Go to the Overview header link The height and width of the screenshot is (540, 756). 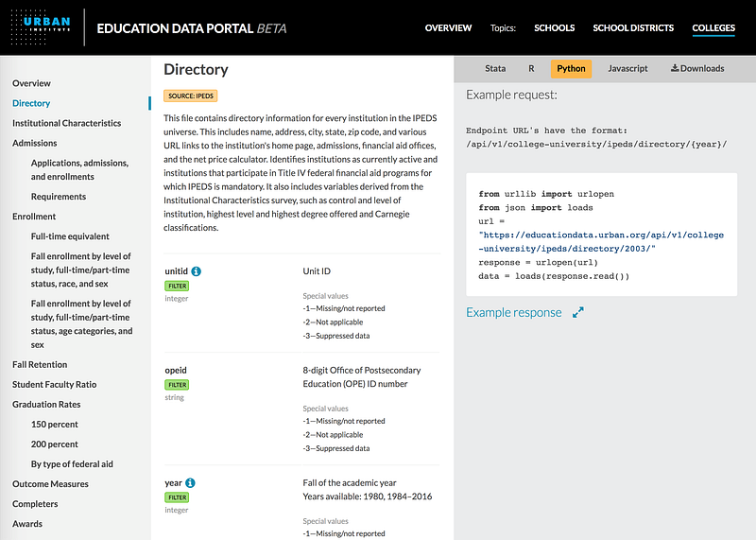coord(448,28)
